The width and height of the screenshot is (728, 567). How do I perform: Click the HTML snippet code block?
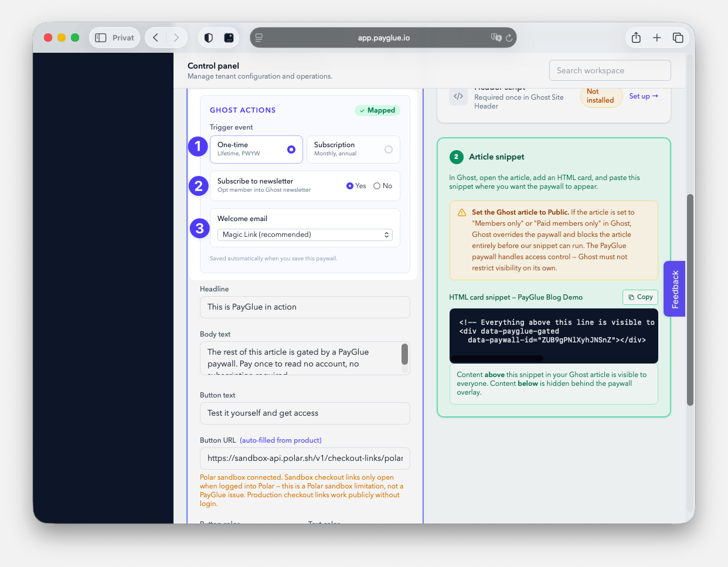coord(554,336)
